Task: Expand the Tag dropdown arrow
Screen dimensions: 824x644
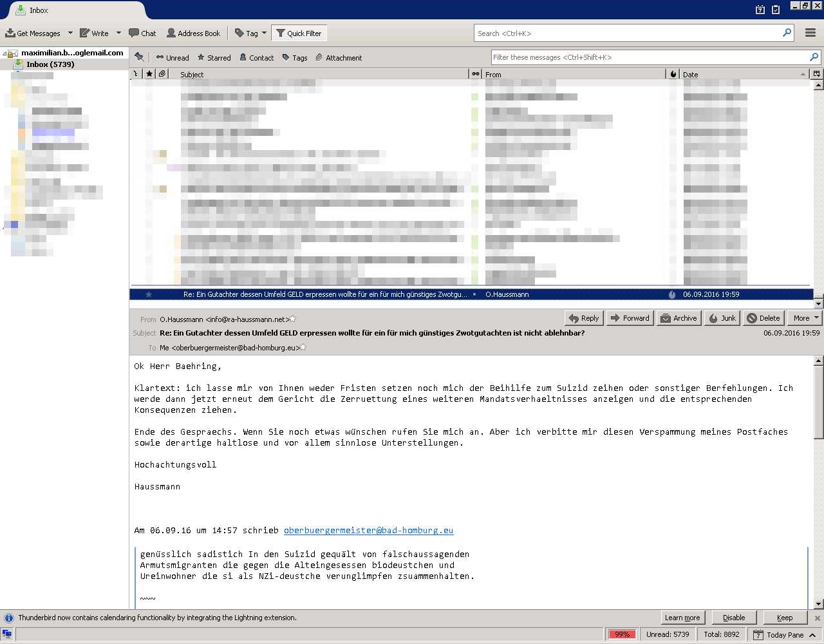Action: [x=264, y=33]
